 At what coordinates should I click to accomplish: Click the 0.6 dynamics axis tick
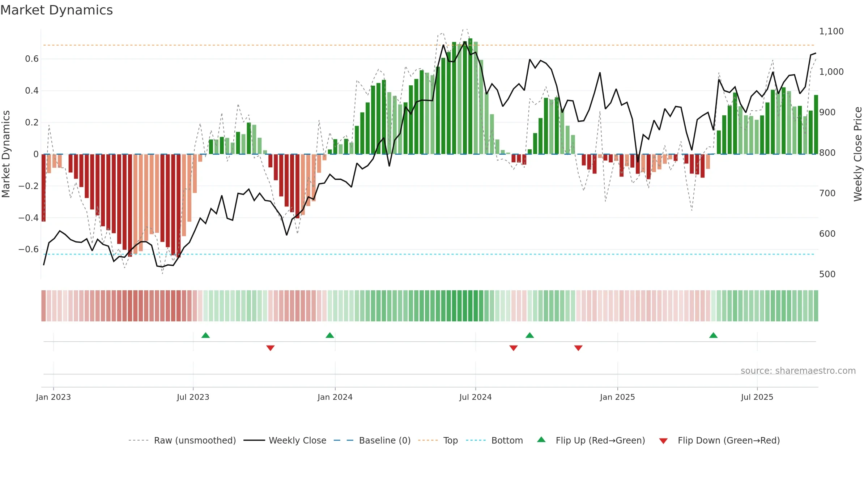(x=32, y=59)
